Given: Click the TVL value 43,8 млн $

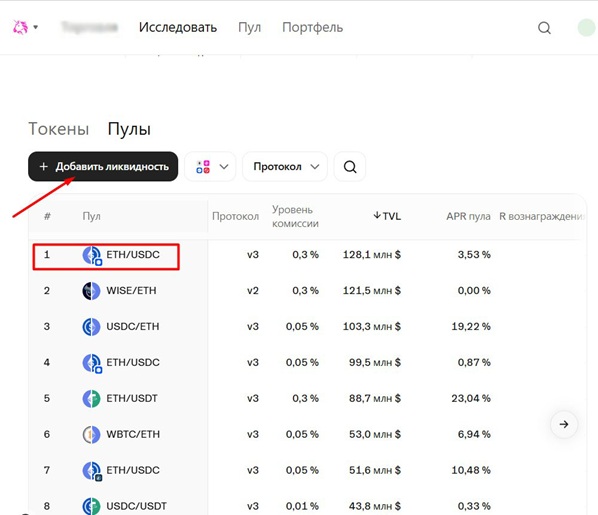Looking at the screenshot, I should coord(375,506).
